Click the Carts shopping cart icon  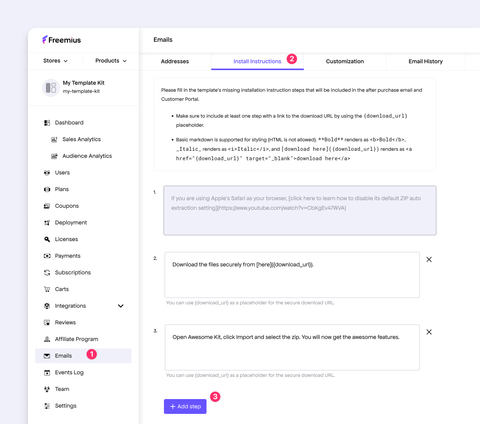click(x=47, y=289)
